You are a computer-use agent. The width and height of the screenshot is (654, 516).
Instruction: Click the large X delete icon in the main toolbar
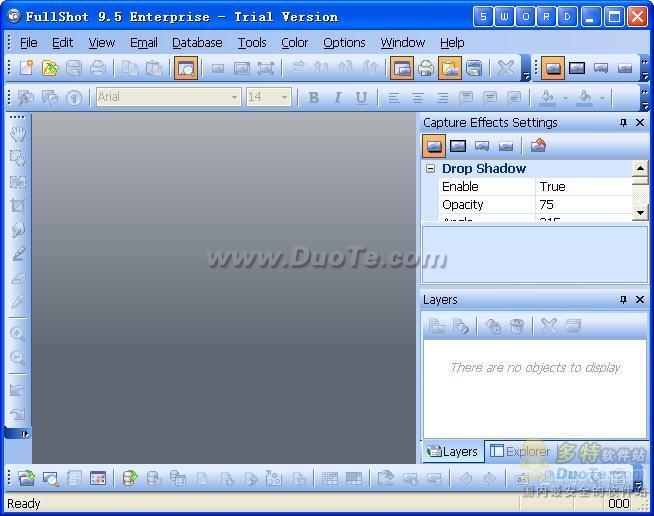click(x=506, y=68)
